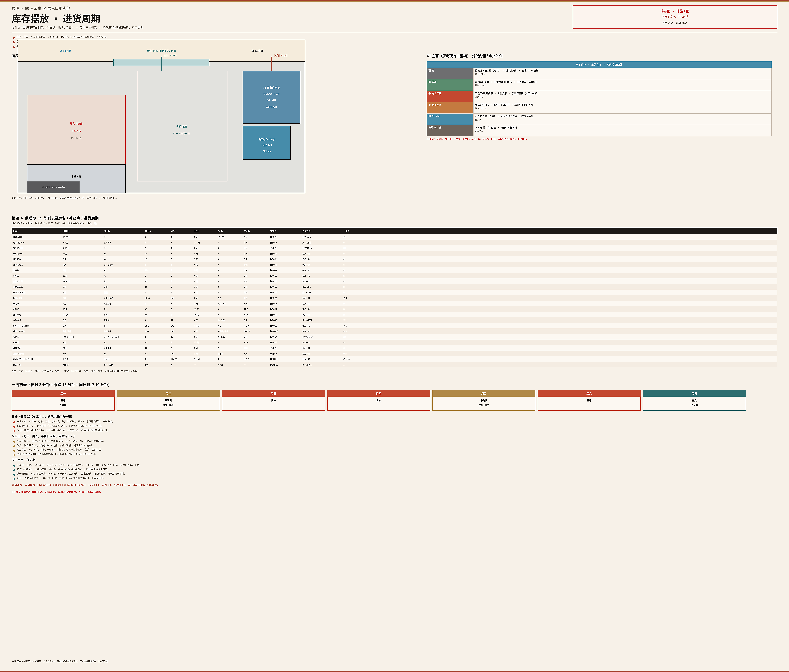Viewport: 789px width, 672px height.
Task: Click the 估日销 column header
Action: coord(148,231)
